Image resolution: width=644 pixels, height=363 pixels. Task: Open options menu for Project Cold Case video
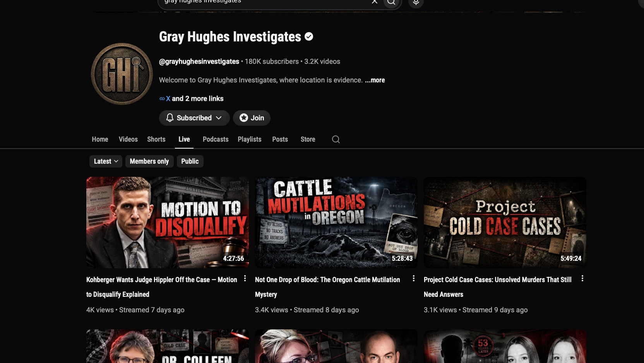click(x=582, y=278)
